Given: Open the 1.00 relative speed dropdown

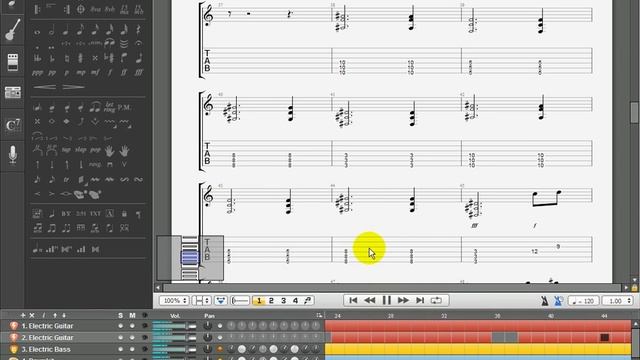Looking at the screenshot, I should (x=617, y=301).
